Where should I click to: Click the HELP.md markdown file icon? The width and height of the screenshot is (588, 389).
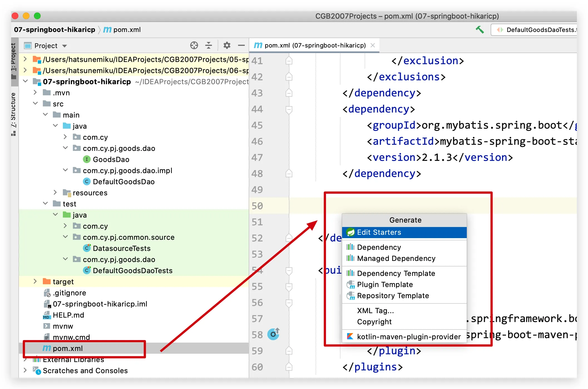click(46, 315)
